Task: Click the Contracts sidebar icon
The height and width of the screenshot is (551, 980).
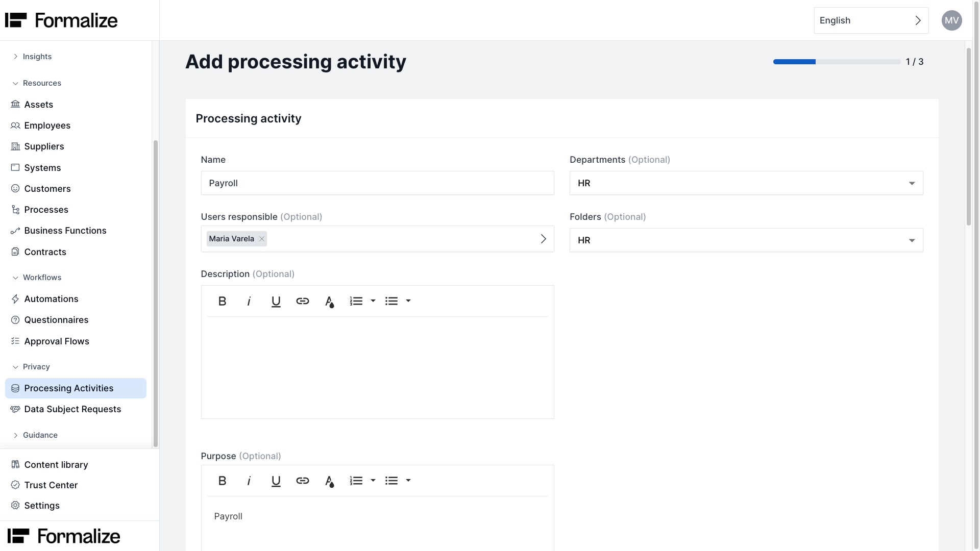Action: (x=15, y=252)
